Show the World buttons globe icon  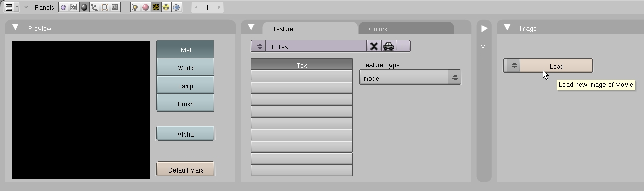click(x=177, y=8)
